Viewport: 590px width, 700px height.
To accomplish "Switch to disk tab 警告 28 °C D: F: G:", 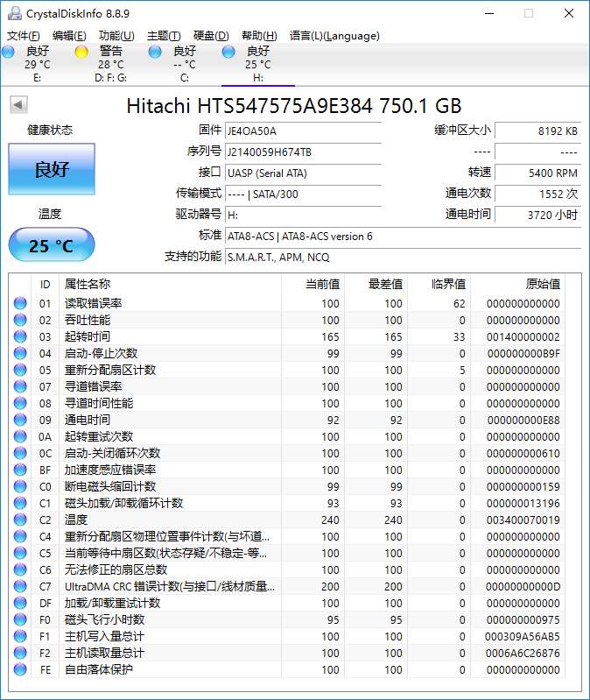I will (110, 64).
